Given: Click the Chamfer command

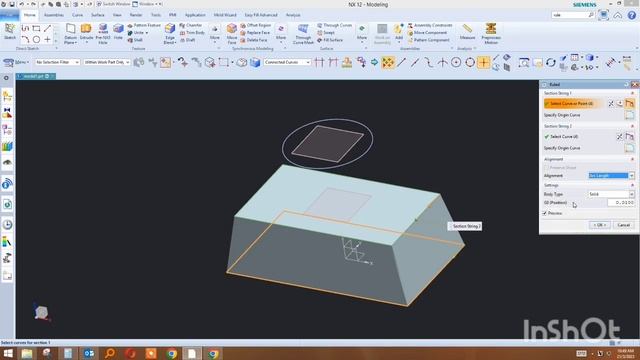Looking at the screenshot, I should pyautogui.click(x=191, y=25).
